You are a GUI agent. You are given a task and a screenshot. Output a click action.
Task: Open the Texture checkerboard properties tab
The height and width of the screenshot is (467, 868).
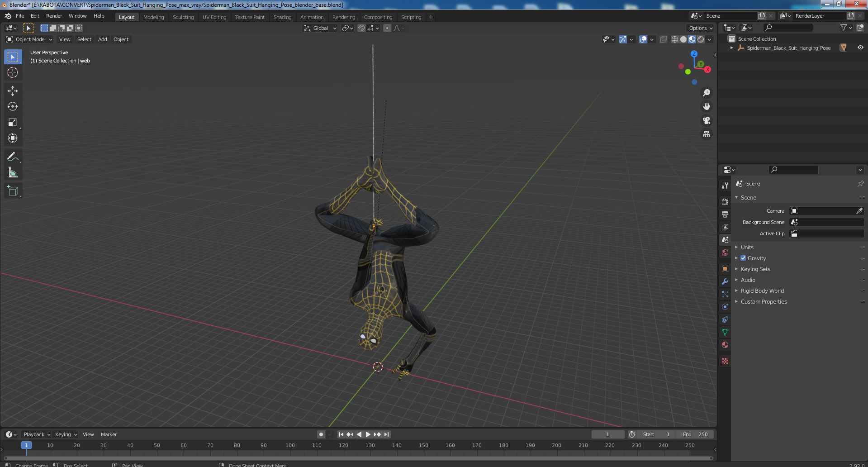pyautogui.click(x=725, y=361)
